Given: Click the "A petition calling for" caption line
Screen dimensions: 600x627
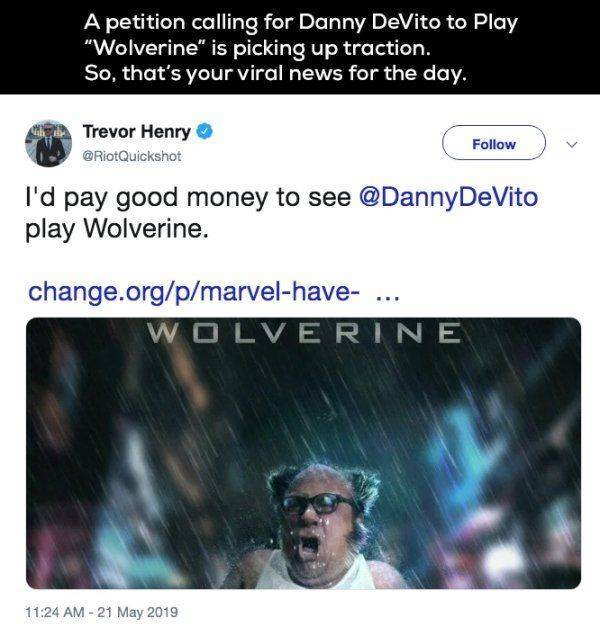Looking at the screenshot, I should (x=301, y=22).
